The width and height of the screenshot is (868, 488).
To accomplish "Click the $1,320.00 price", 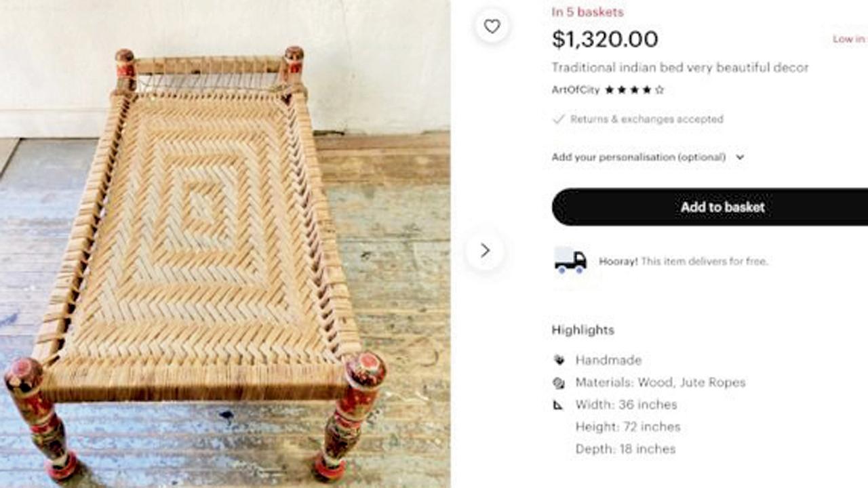I will click(x=604, y=39).
